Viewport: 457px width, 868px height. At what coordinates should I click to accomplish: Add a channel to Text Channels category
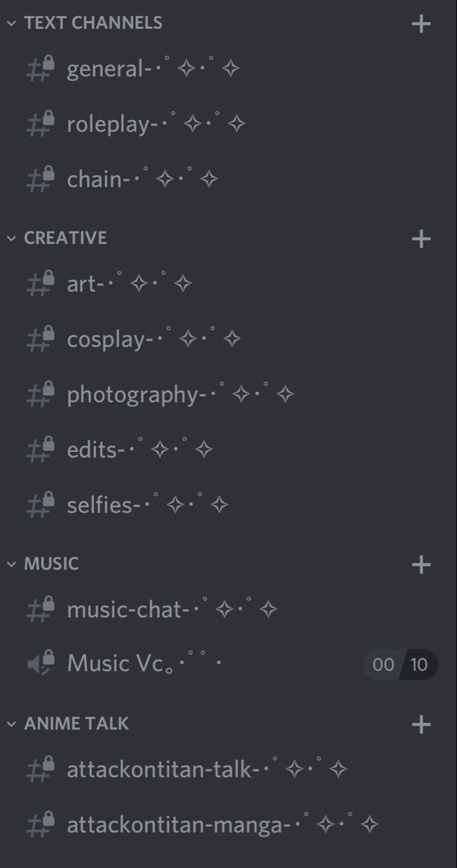tap(421, 24)
